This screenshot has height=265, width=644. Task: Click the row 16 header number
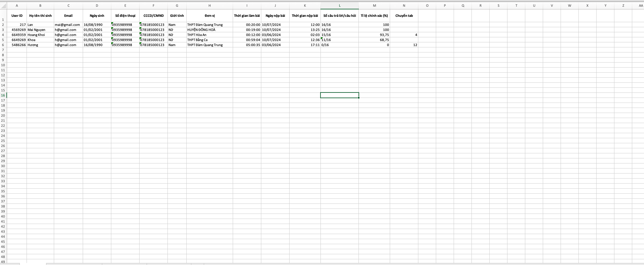(3, 95)
